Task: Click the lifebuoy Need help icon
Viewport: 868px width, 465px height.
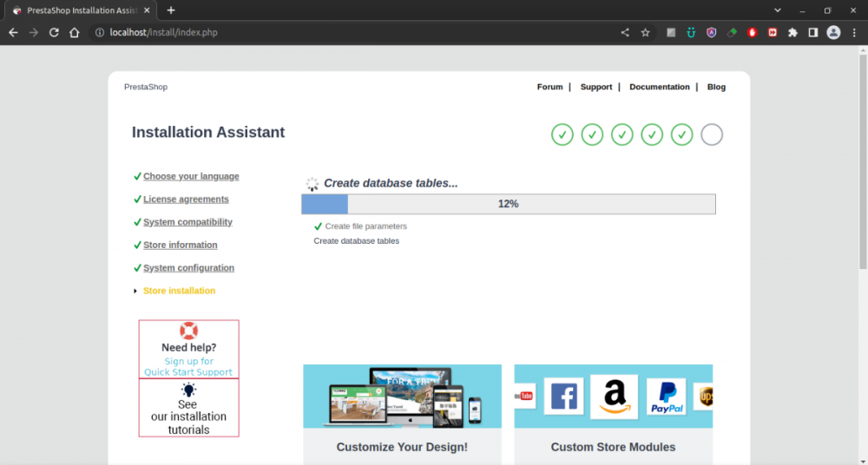Action: [x=188, y=331]
